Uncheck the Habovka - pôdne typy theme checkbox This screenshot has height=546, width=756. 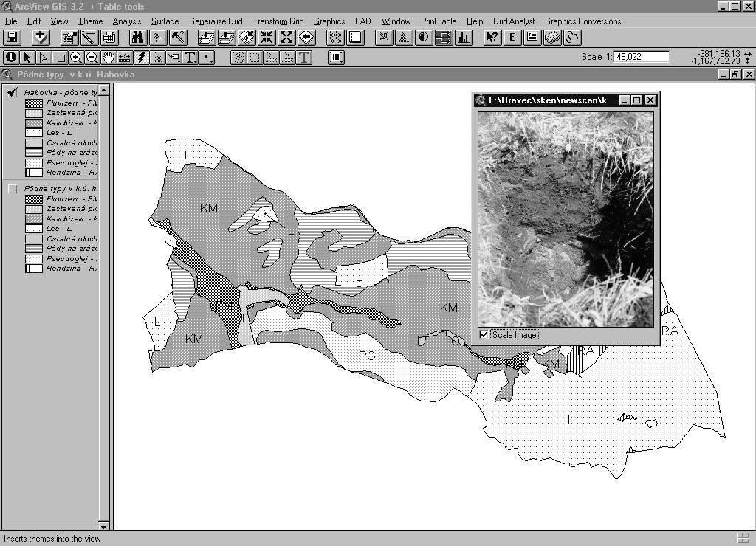(x=13, y=92)
